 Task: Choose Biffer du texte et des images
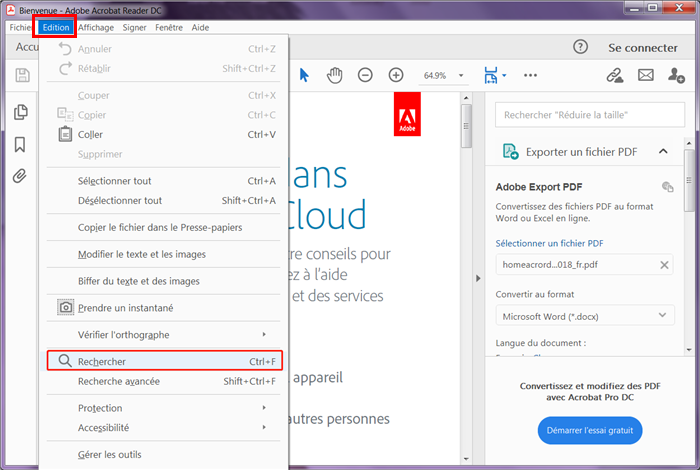coord(164,281)
